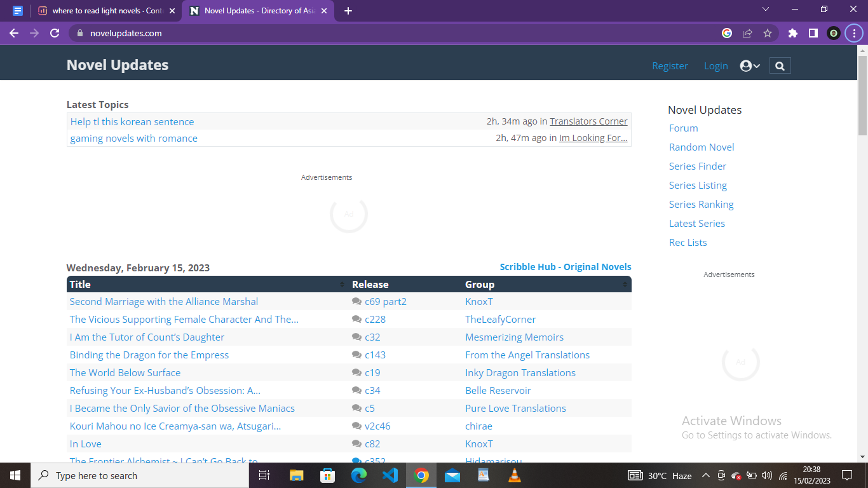This screenshot has height=488, width=868.
Task: Sort table by Group column arrows
Action: 625,284
